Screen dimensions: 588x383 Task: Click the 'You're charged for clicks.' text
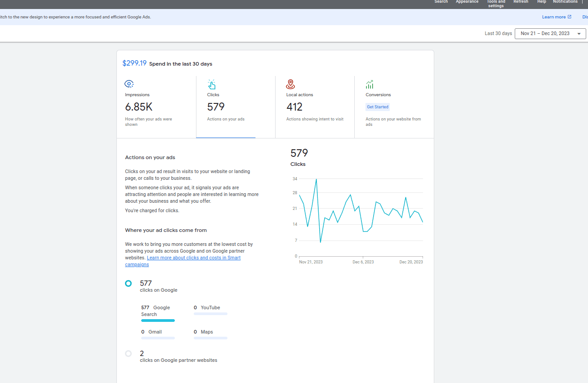click(152, 210)
